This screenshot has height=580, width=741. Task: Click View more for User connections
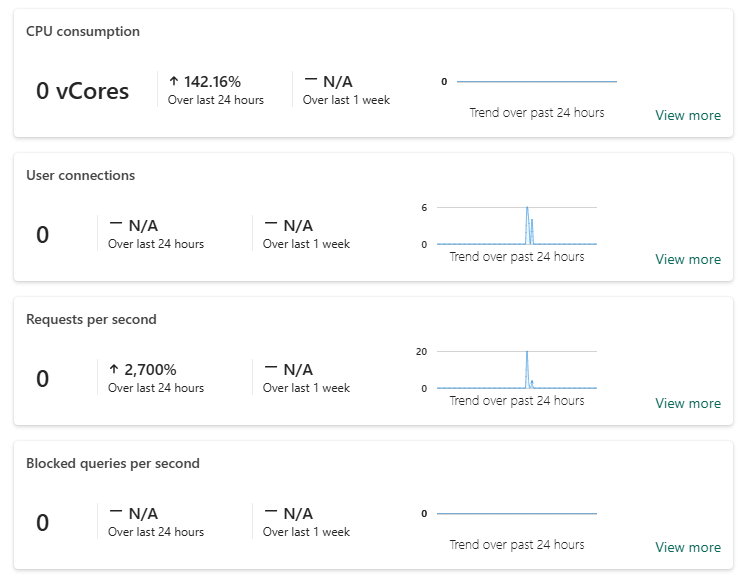coord(687,259)
